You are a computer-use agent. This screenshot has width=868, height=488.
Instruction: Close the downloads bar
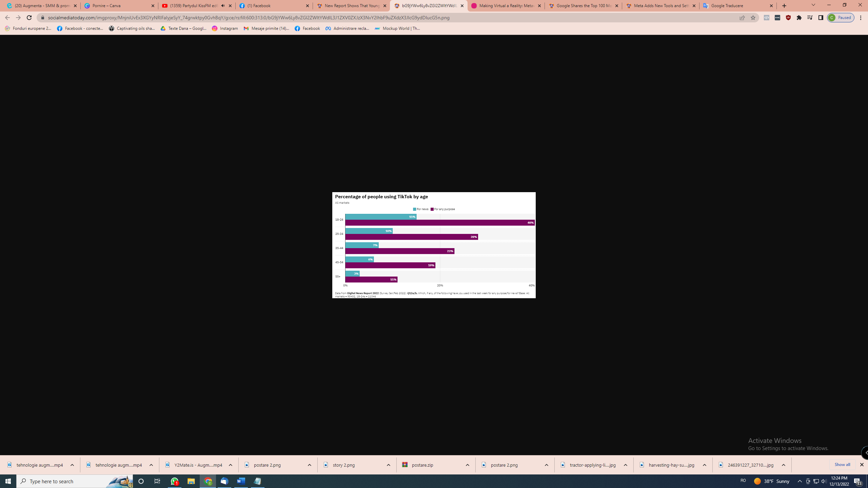point(862,465)
